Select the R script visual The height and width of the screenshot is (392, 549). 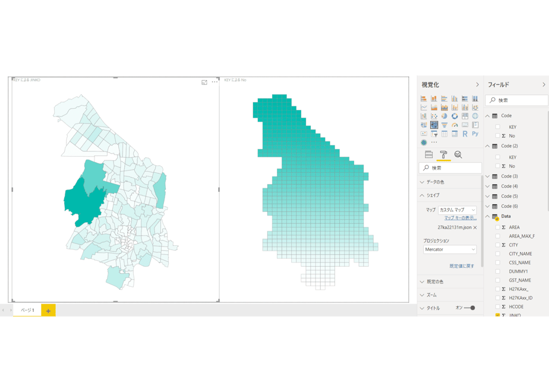tap(465, 134)
